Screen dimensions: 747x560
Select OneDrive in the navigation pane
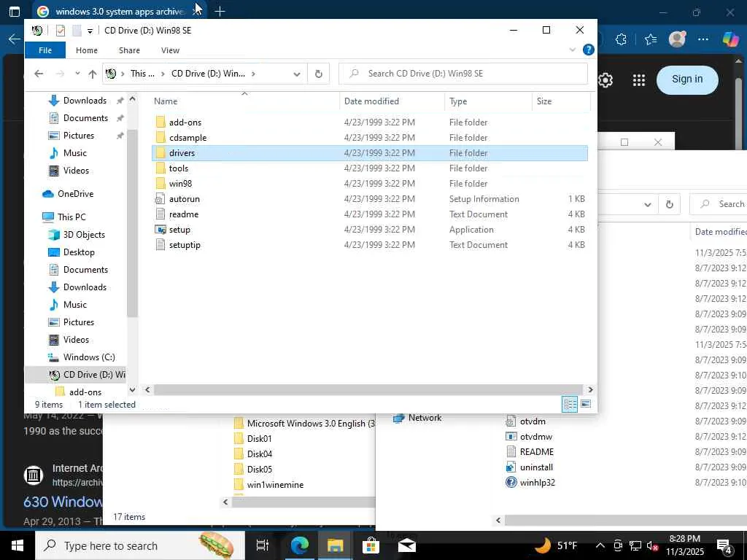(75, 194)
